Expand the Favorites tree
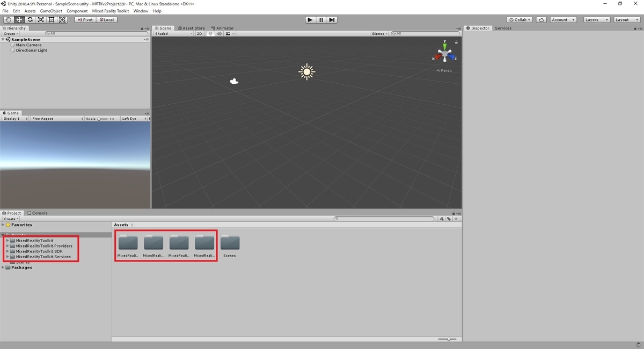The height and width of the screenshot is (349, 644). [x=3, y=225]
